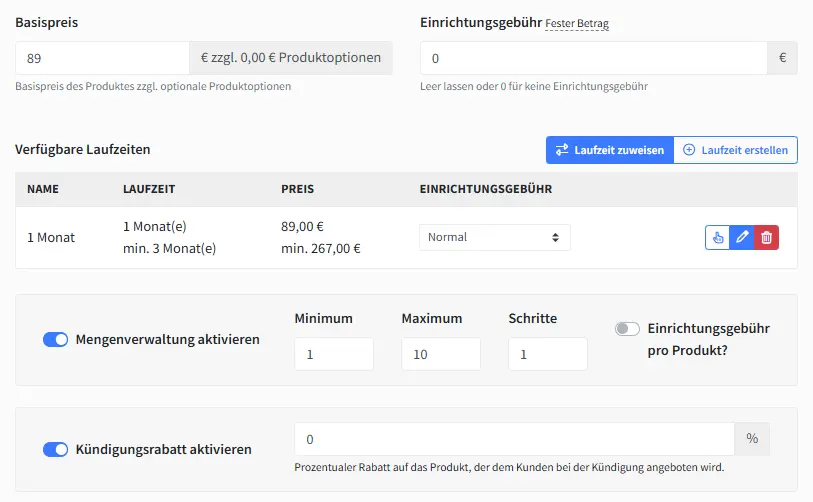Click the hand-pointer icon in 1 Monat row

(x=717, y=238)
